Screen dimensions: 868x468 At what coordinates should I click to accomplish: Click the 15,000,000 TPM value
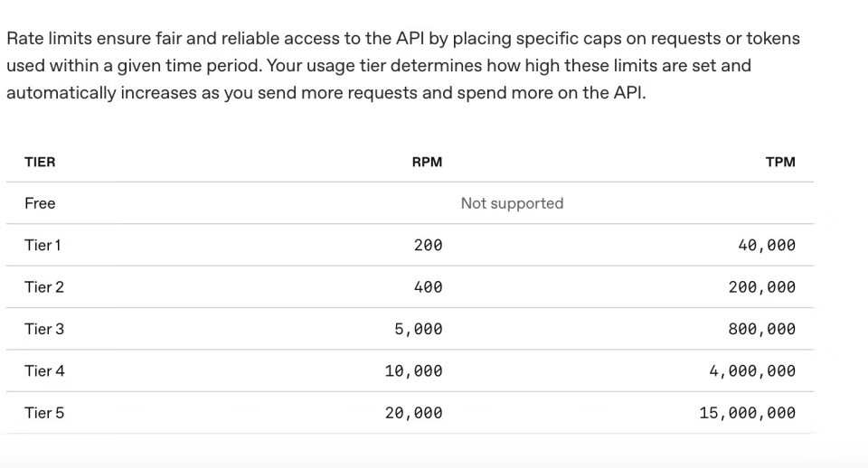tap(748, 413)
